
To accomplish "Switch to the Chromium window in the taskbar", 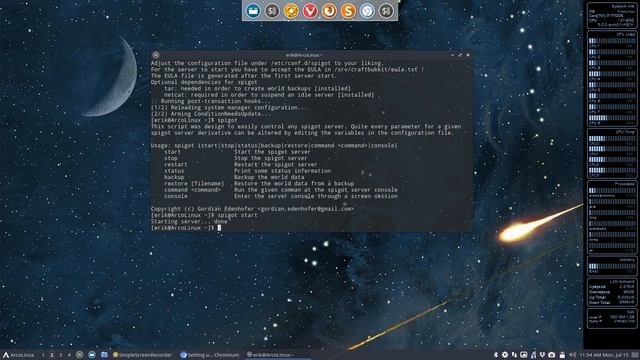I will click(x=210, y=355).
